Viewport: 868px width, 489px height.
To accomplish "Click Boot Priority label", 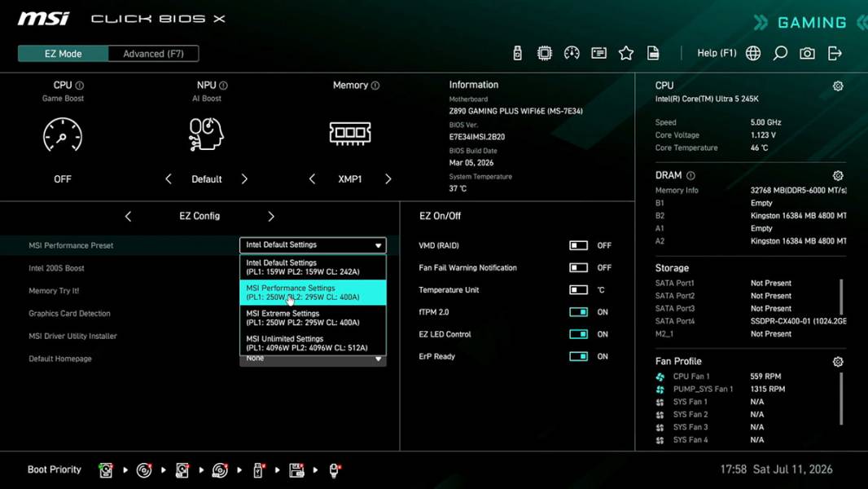I will [x=55, y=469].
